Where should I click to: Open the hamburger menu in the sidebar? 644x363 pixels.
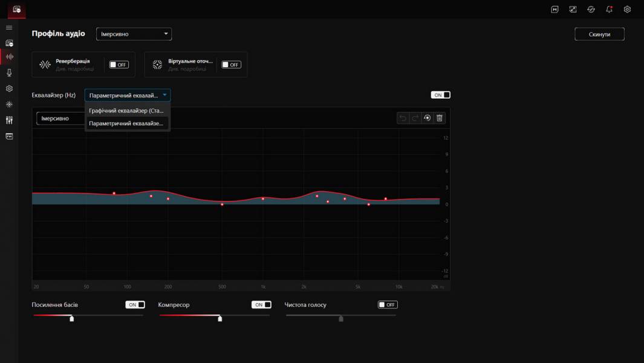[9, 28]
